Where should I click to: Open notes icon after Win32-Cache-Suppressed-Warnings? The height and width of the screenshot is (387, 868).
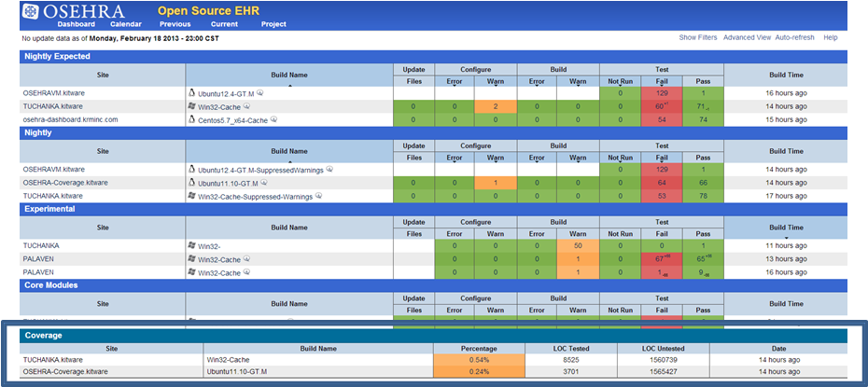click(x=318, y=197)
